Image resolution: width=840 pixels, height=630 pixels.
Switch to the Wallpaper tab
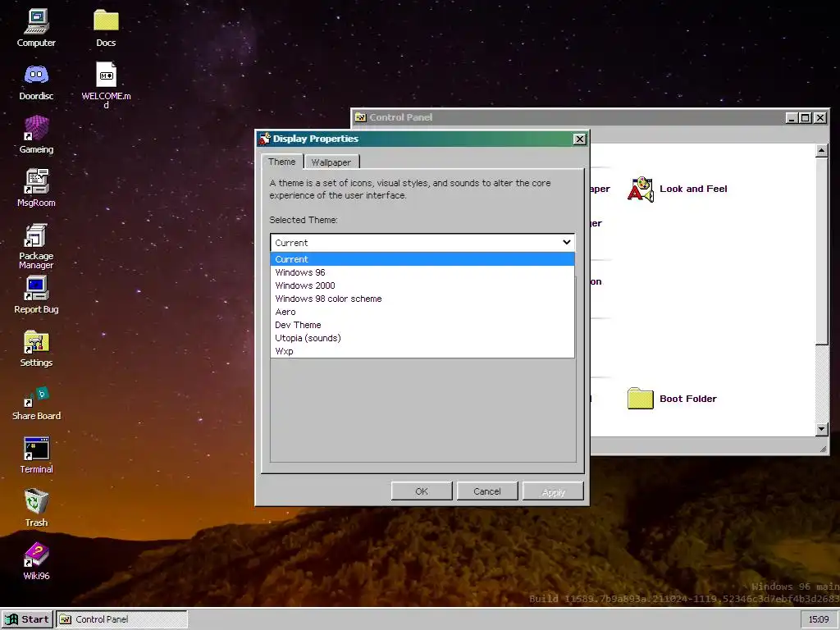[x=331, y=162]
